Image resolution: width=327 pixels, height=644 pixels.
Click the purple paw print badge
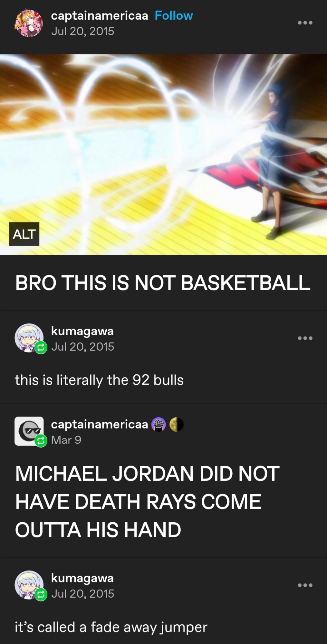pyautogui.click(x=159, y=424)
